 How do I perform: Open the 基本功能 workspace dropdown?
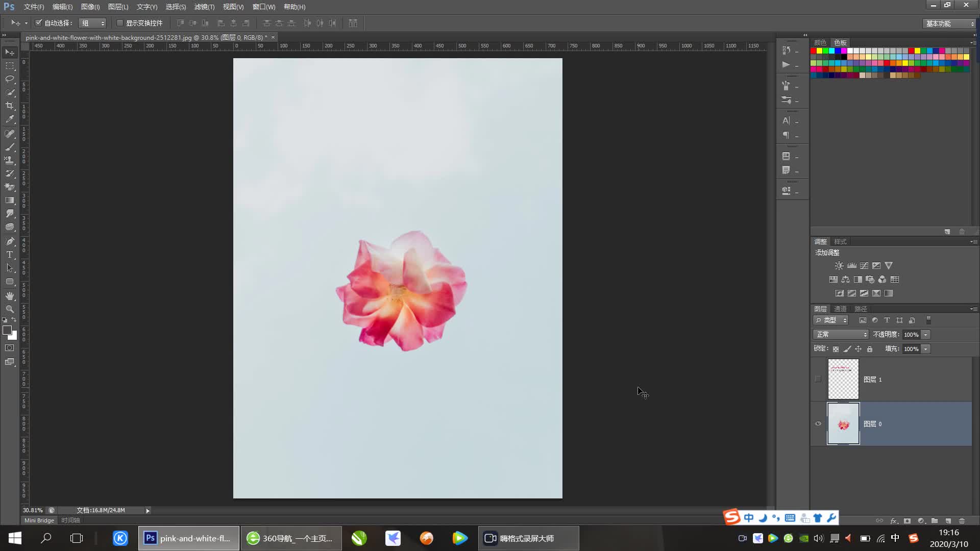coord(950,23)
